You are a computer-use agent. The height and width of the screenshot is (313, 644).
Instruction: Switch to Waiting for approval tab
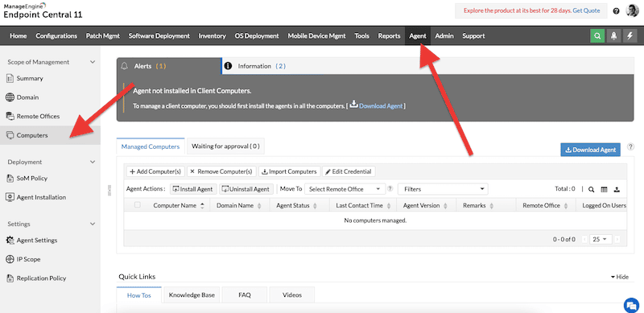[225, 146]
